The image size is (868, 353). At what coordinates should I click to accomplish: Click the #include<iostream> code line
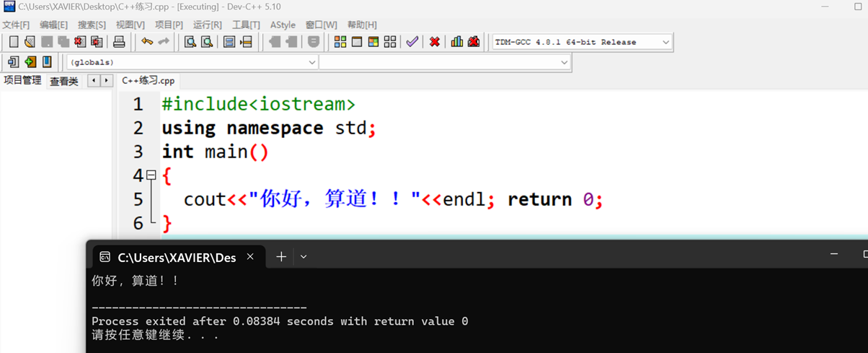[x=258, y=104]
